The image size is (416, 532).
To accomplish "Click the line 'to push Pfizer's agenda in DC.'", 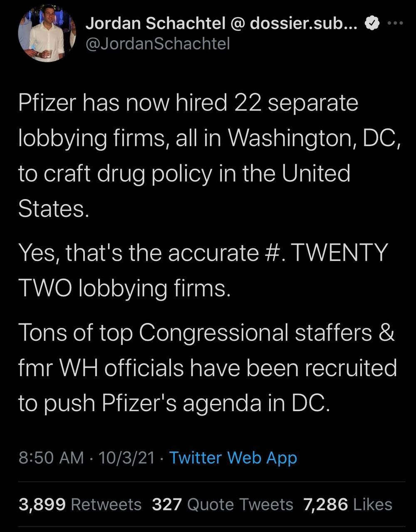I will [x=173, y=403].
